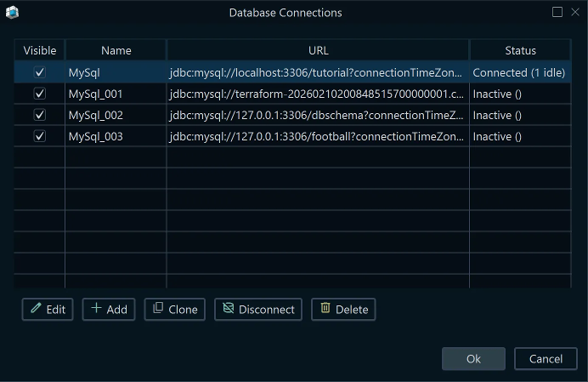Click the Ok button
Viewport: 588px width, 382px height.
(473, 359)
